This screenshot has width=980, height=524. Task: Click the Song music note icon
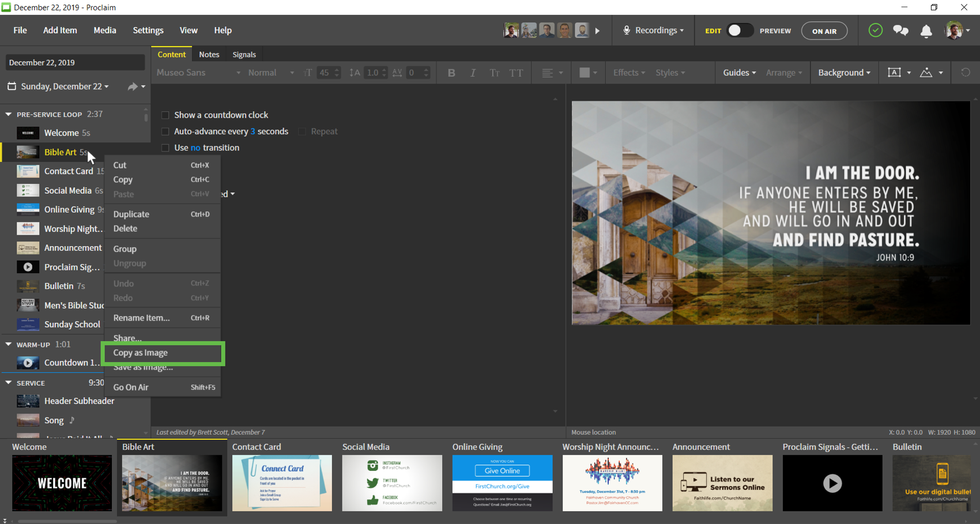click(72, 420)
